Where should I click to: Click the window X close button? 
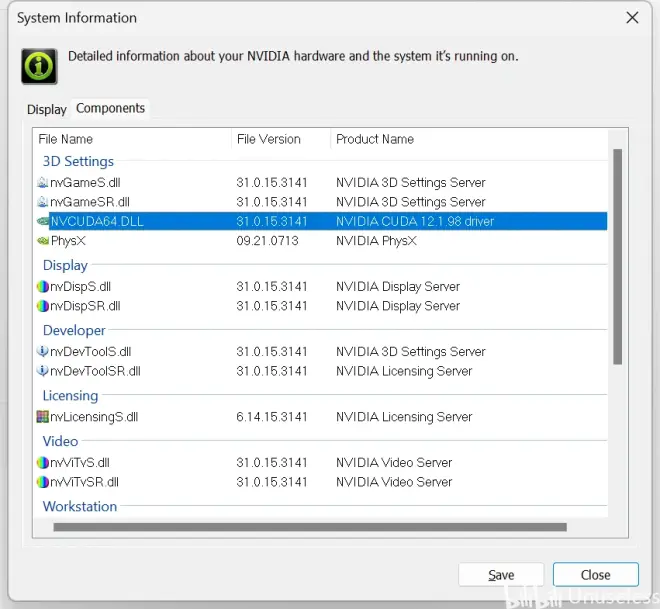coord(632,18)
